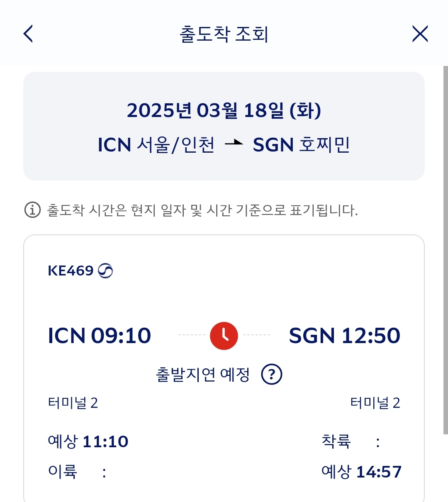Tap the Korean Air logo beside KE469
448x502 pixels.
point(105,270)
